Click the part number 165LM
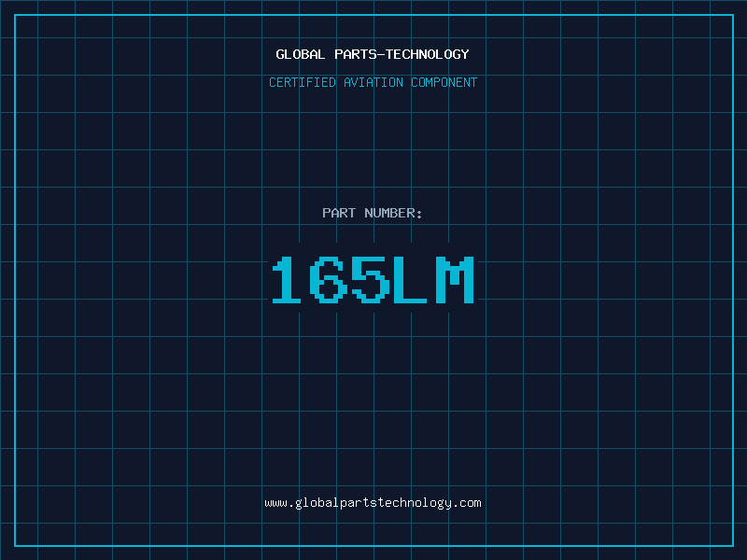The height and width of the screenshot is (560, 747). pos(373,280)
